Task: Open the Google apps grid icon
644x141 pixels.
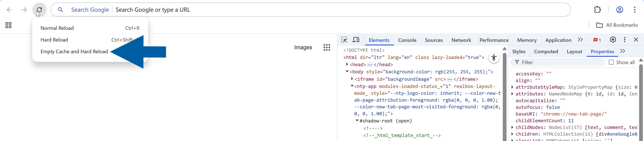Action: click(326, 48)
